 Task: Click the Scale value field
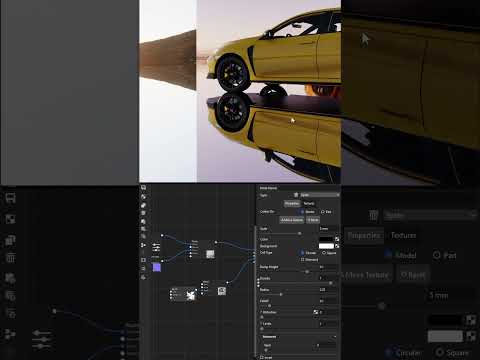point(328,229)
